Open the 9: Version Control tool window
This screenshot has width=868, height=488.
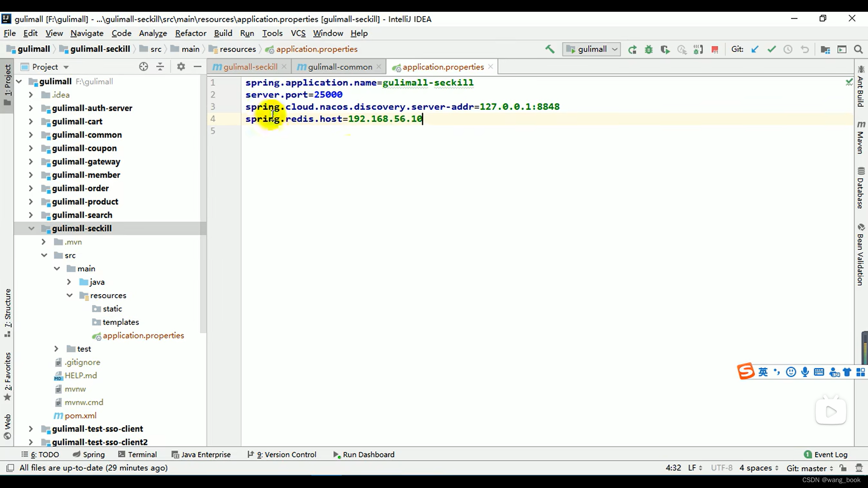pos(282,455)
